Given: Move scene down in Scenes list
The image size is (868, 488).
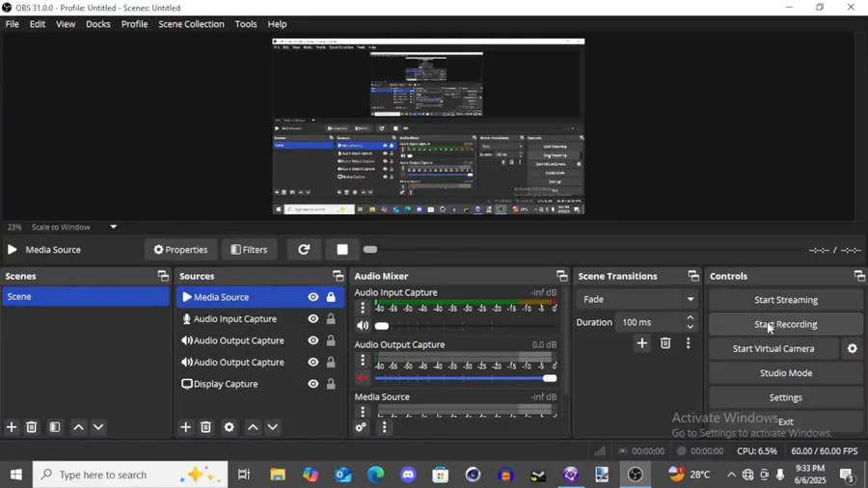Looking at the screenshot, I should tap(98, 427).
